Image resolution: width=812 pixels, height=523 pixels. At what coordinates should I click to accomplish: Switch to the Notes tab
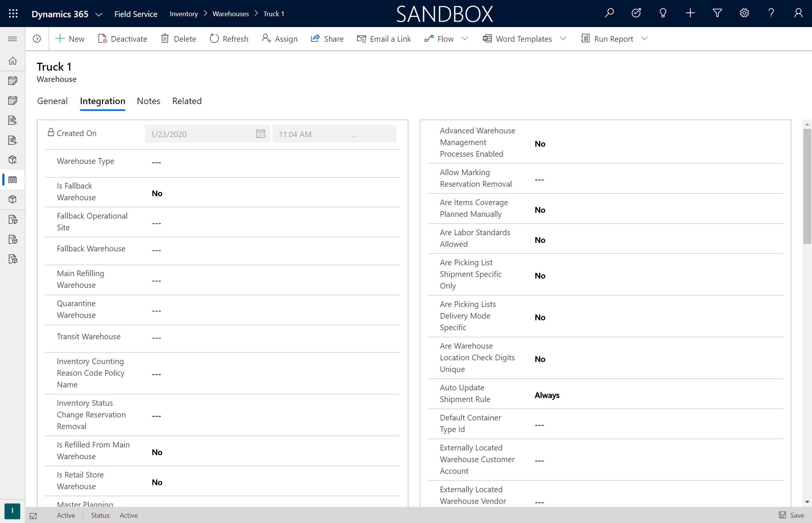(149, 101)
